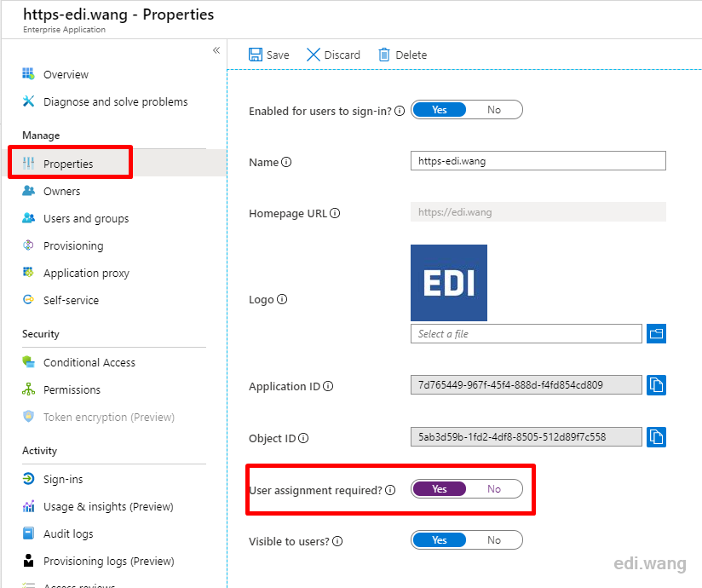Click the Self-service icon
702x588 pixels.
tap(28, 299)
